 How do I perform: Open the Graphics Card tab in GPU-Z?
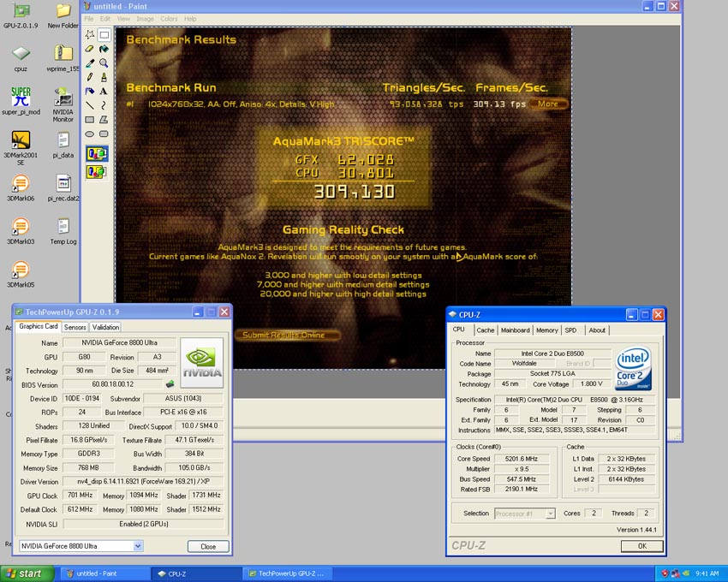pos(38,326)
